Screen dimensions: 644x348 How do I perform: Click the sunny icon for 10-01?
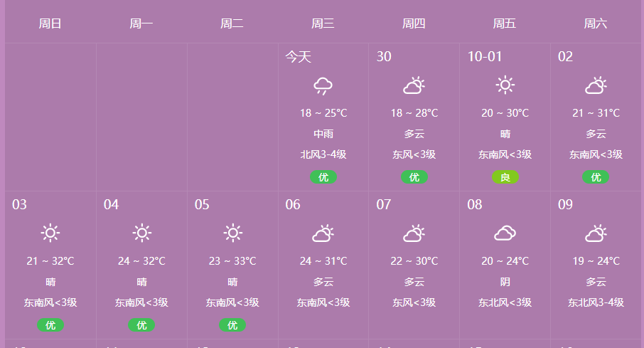pyautogui.click(x=505, y=85)
